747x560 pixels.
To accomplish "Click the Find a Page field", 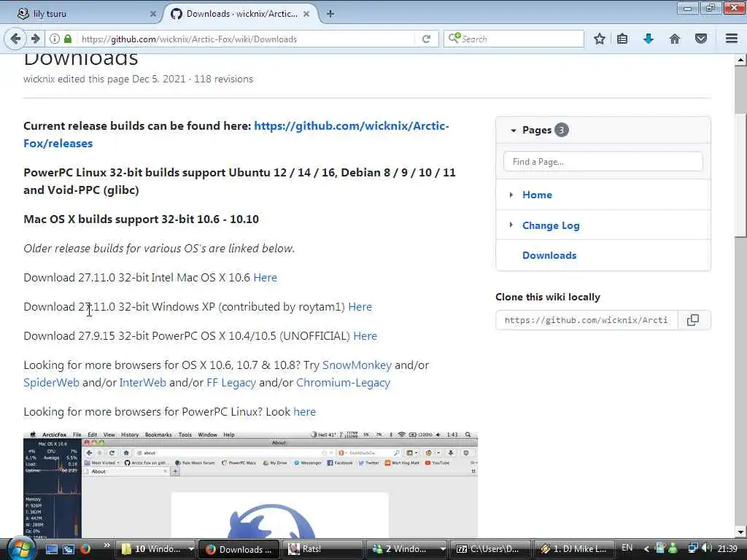I will pos(603,162).
